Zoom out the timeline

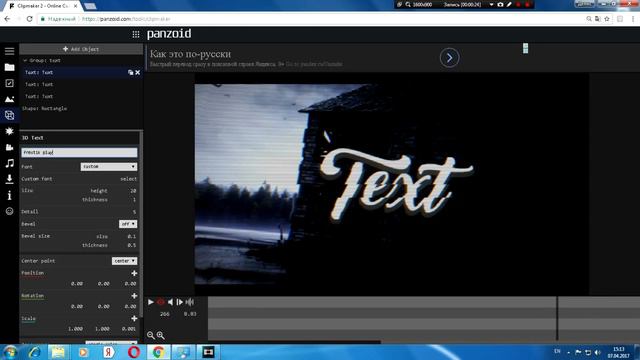(151, 336)
